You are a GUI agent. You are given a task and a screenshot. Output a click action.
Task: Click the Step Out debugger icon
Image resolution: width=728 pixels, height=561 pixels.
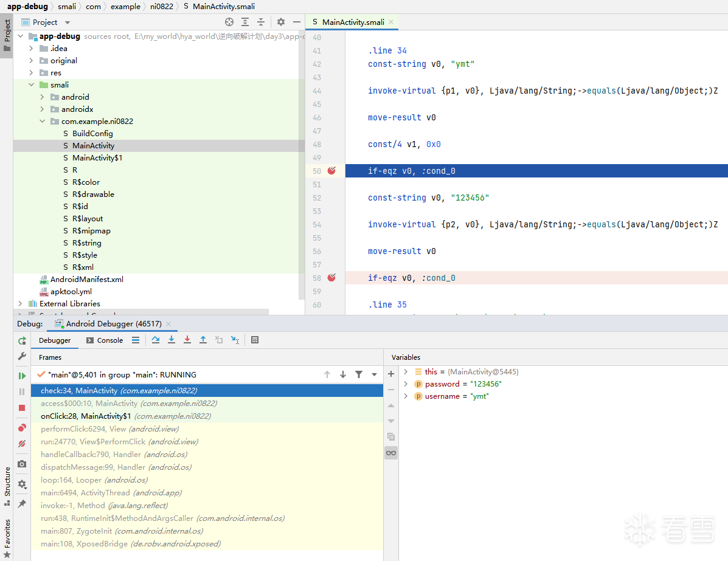click(x=203, y=340)
